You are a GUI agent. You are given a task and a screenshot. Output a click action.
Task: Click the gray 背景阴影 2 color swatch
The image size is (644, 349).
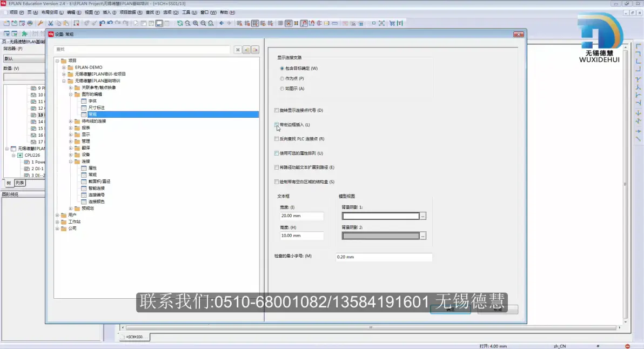[381, 236]
